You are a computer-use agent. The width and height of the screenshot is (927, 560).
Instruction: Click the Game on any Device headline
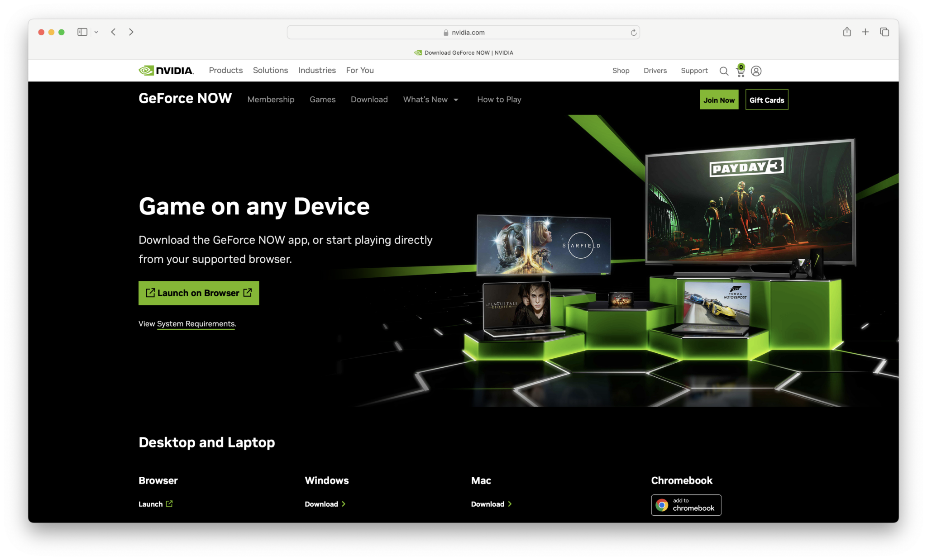[254, 207]
